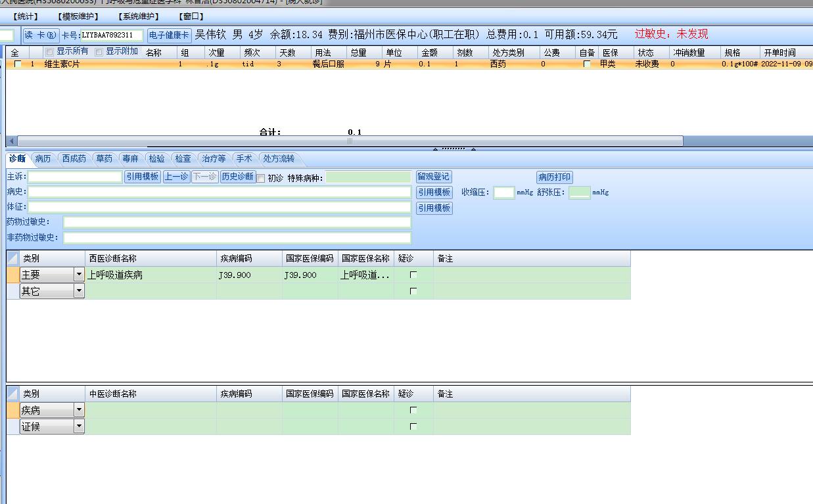Open the 【模板维护】 menu
813x504 pixels.
tap(78, 16)
